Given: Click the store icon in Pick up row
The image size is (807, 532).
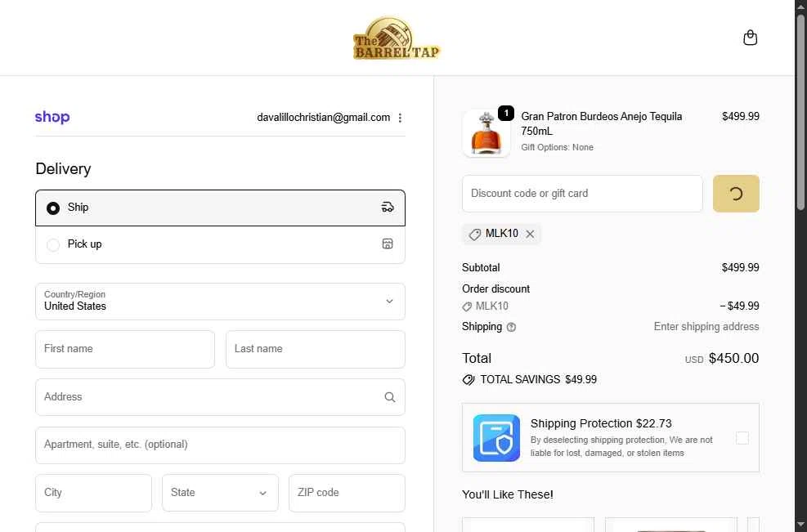Looking at the screenshot, I should (388, 244).
